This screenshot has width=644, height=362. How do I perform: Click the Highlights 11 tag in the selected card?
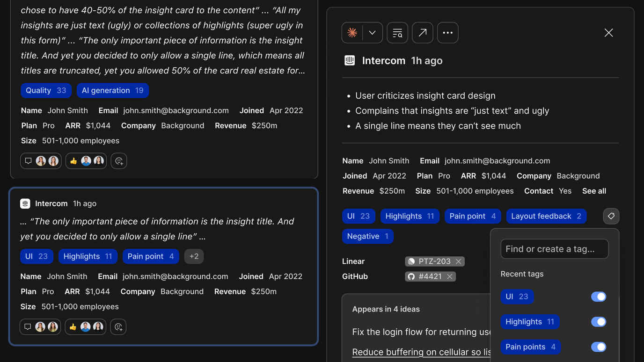click(88, 256)
